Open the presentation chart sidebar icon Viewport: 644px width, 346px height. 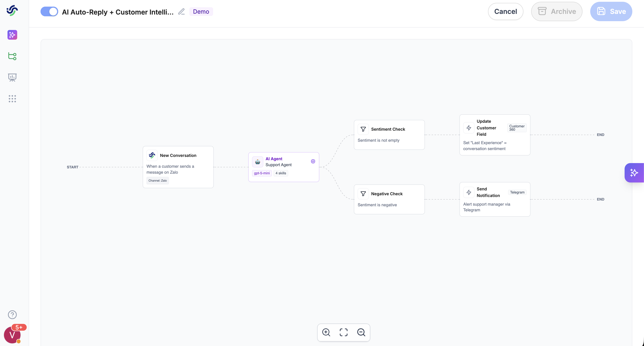[x=12, y=78]
